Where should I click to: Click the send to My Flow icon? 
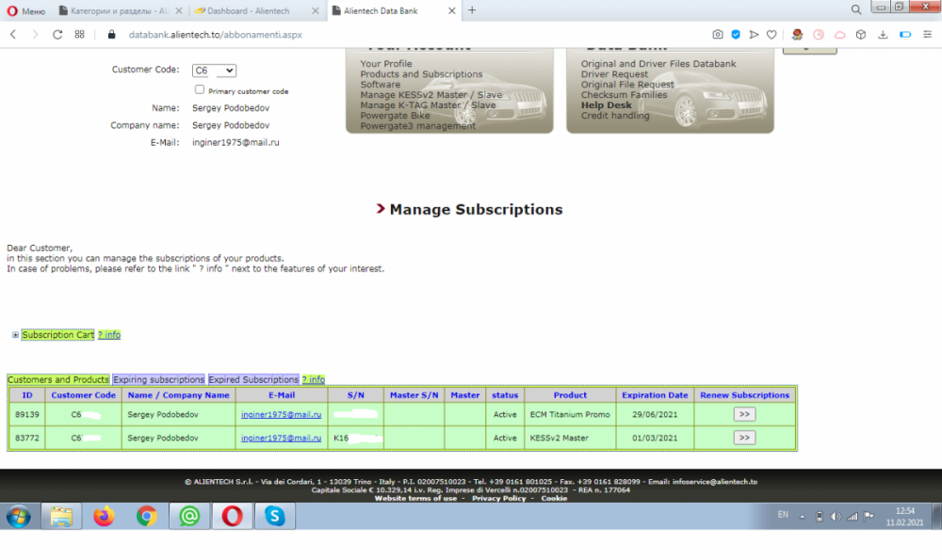click(754, 34)
